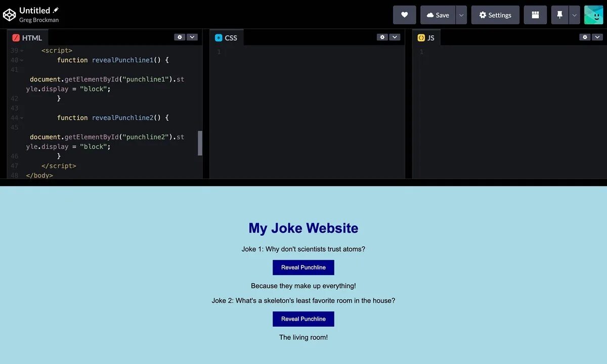Click the opening <script> tag line
The height and width of the screenshot is (364, 607).
pos(57,51)
